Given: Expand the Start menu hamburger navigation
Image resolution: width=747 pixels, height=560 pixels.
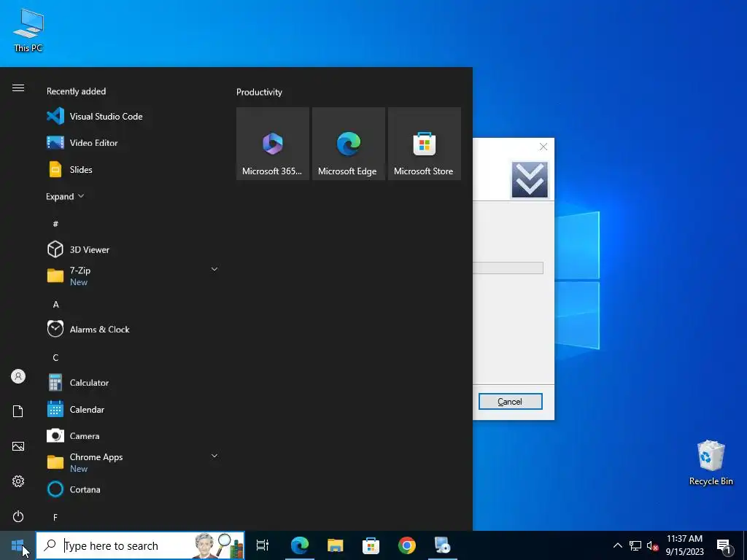Looking at the screenshot, I should click(18, 87).
